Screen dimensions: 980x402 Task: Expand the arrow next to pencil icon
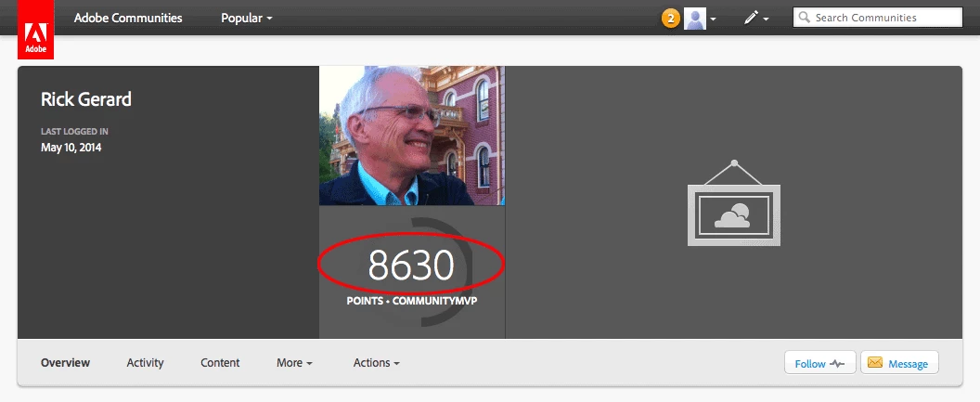point(766,19)
